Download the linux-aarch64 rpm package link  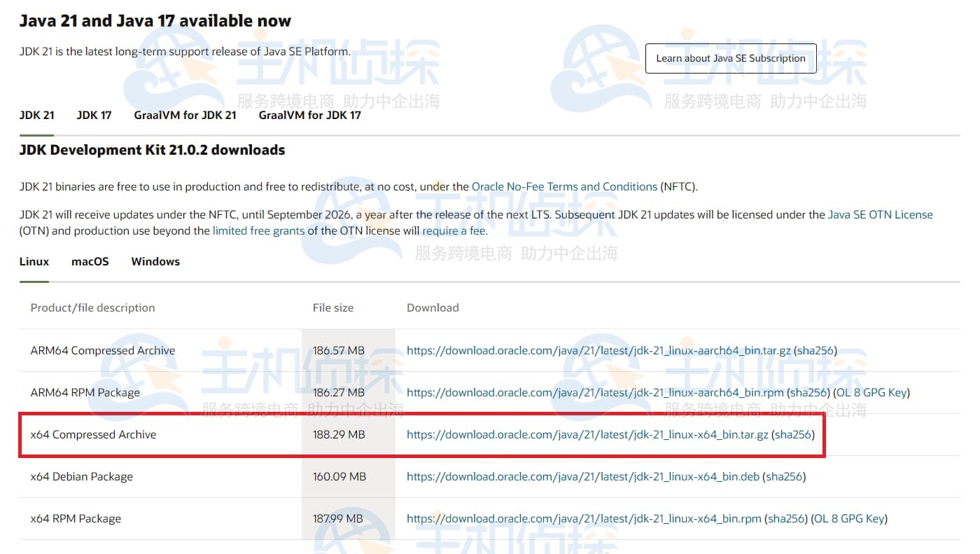click(595, 392)
